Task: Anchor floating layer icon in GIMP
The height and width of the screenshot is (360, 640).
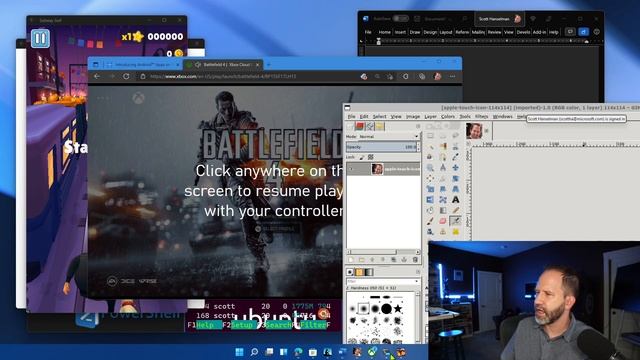Action: coord(404,260)
